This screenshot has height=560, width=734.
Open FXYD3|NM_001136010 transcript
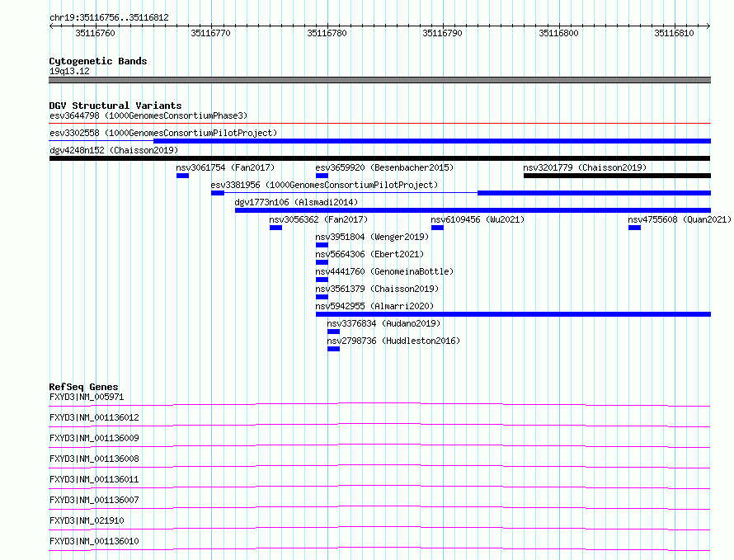click(94, 541)
